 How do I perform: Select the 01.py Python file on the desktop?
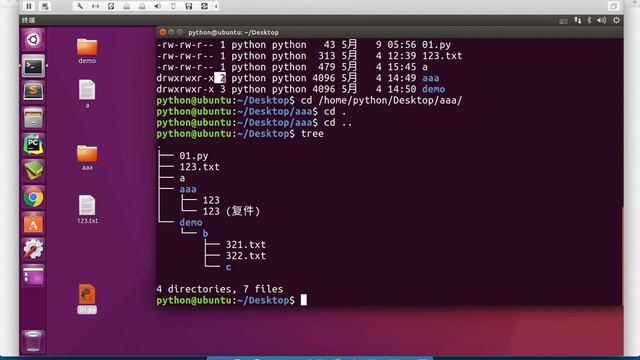[87, 299]
